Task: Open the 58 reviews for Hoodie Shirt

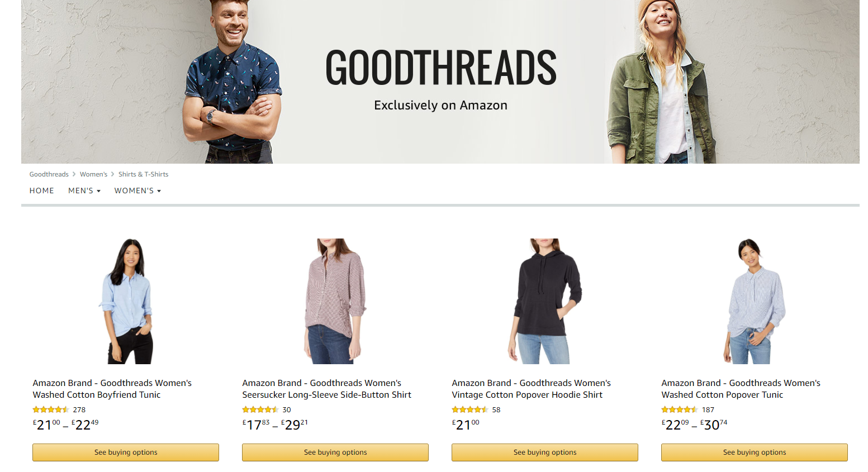Action: click(x=496, y=409)
